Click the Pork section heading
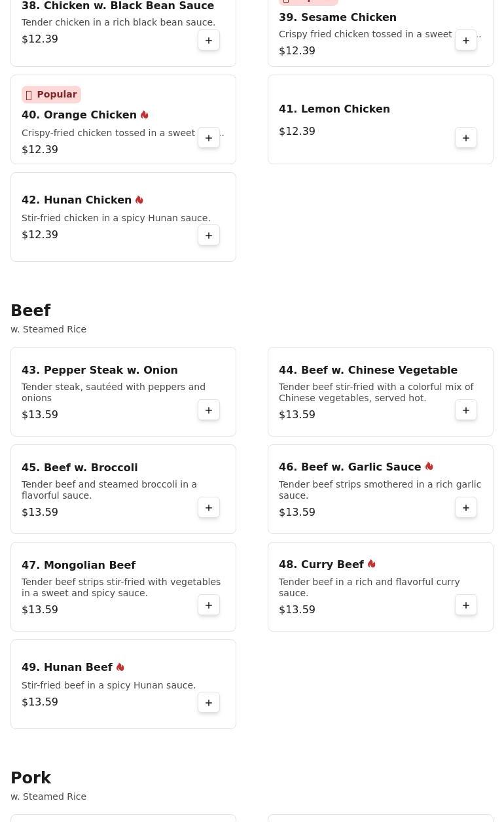504x822 pixels. (31, 778)
